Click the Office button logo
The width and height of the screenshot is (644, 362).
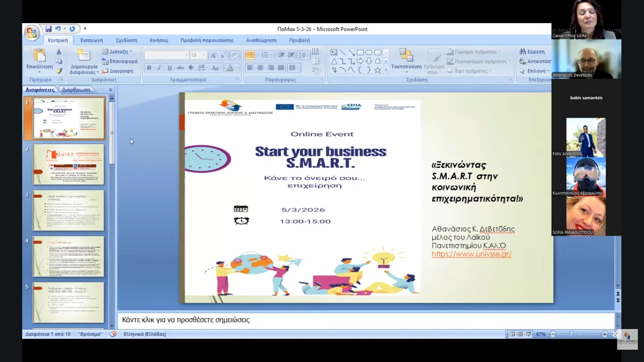32,33
